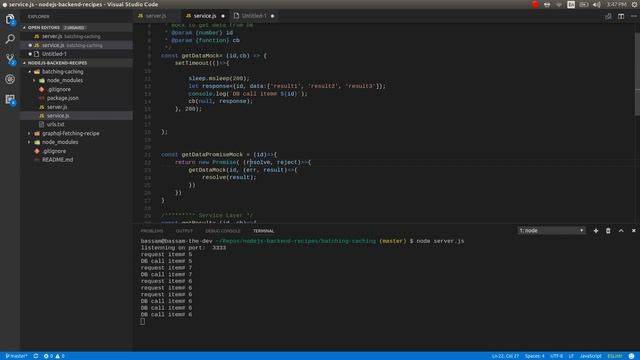
Task: Open errors and warnings count in status bar
Action: [x=54, y=356]
